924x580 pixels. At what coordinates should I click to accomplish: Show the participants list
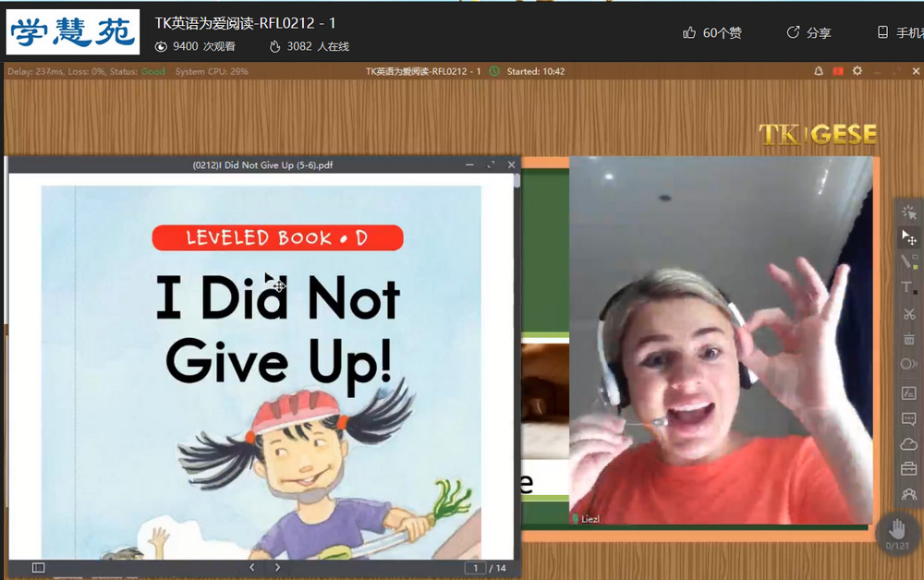pyautogui.click(x=908, y=494)
